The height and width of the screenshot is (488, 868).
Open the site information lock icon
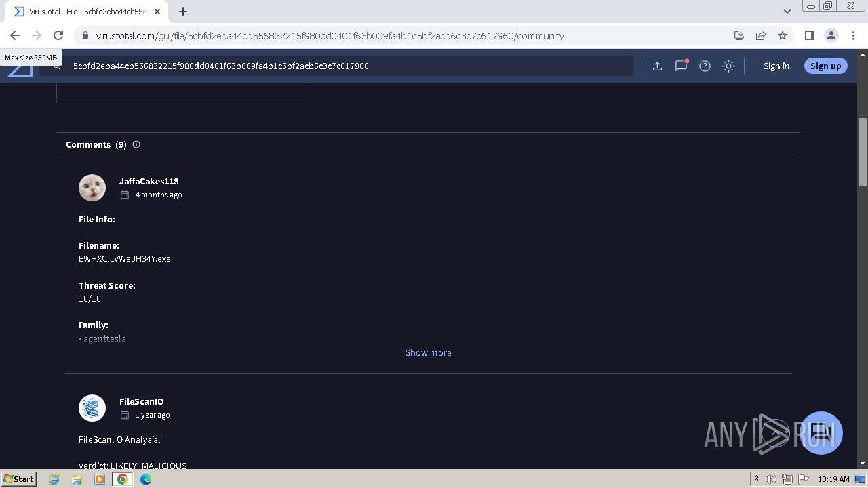tap(85, 36)
